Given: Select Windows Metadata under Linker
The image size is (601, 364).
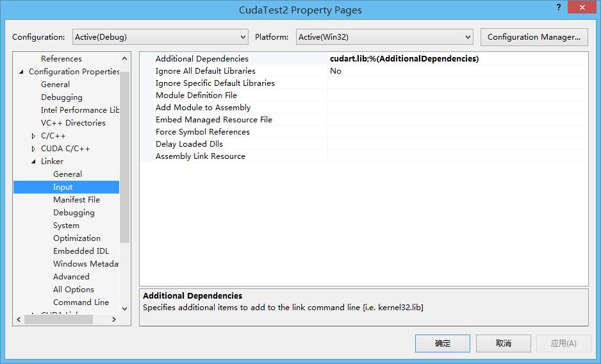Looking at the screenshot, I should [86, 264].
